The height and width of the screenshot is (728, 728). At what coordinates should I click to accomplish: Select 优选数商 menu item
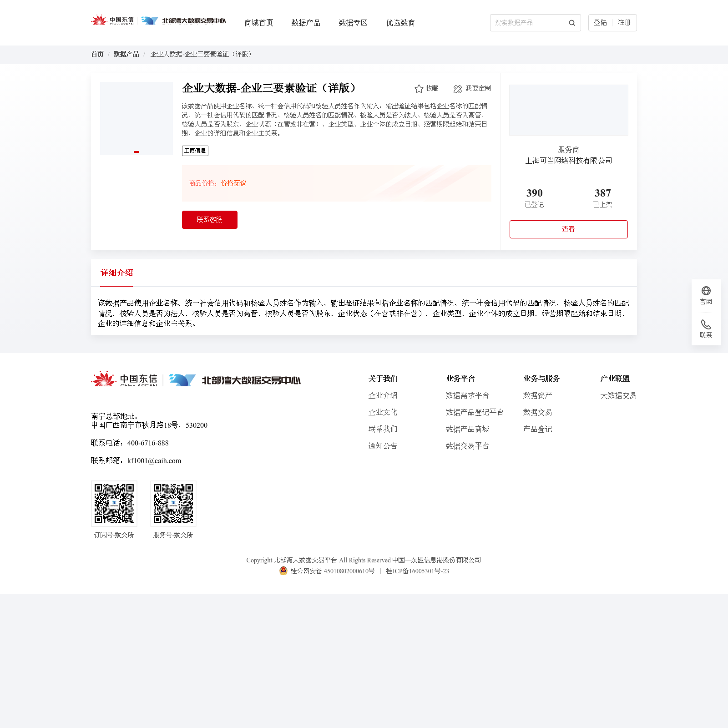[x=400, y=23]
